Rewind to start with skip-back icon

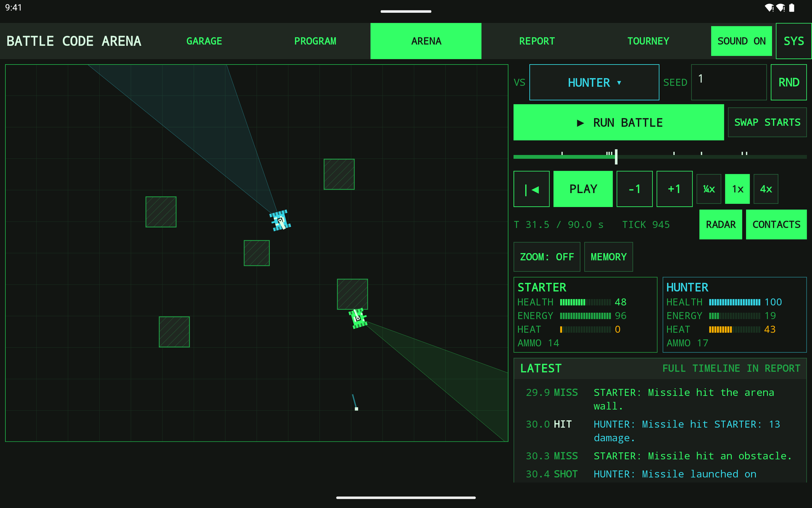[531, 189]
